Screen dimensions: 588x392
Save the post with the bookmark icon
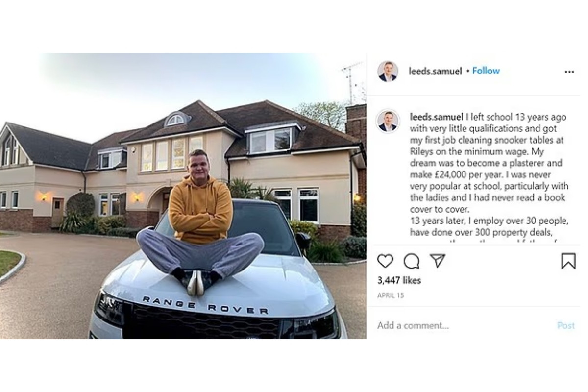tap(568, 261)
